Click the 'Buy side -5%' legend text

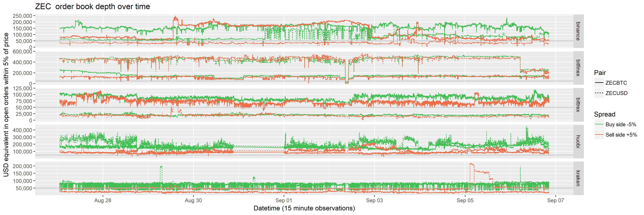[621, 124]
